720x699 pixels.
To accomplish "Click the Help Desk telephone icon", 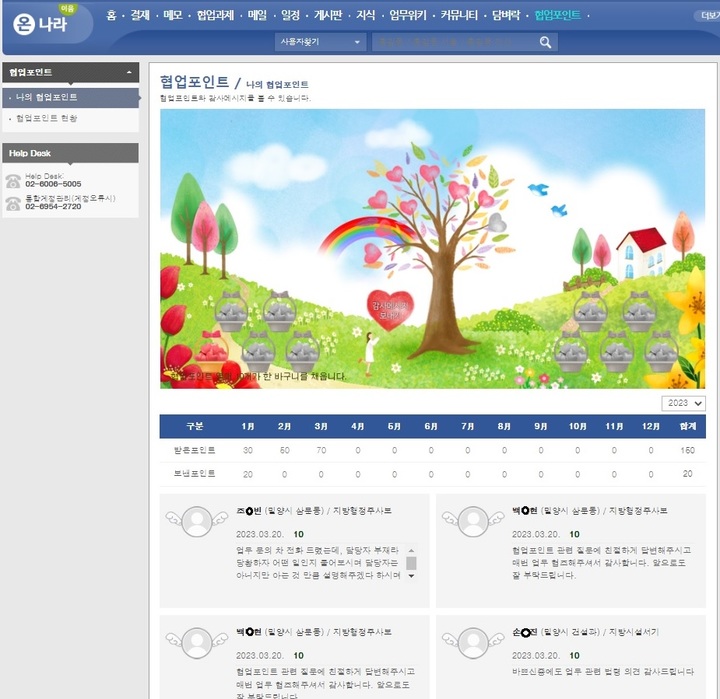I will 13,180.
